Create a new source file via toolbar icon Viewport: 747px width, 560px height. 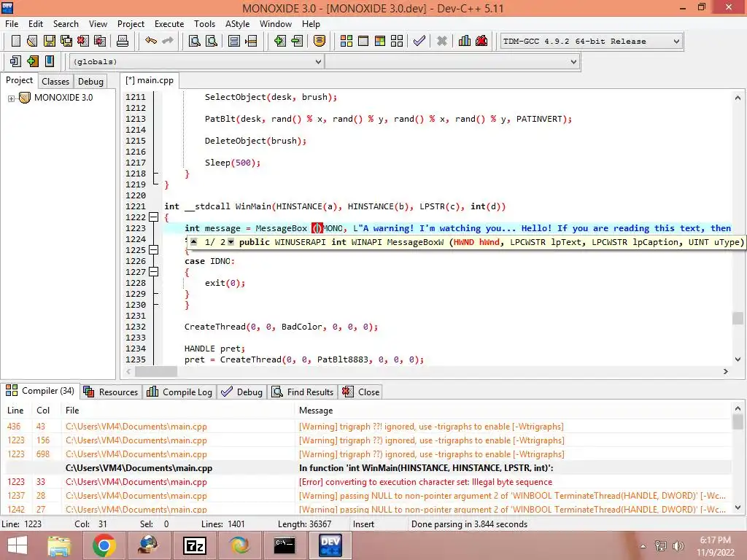point(16,41)
